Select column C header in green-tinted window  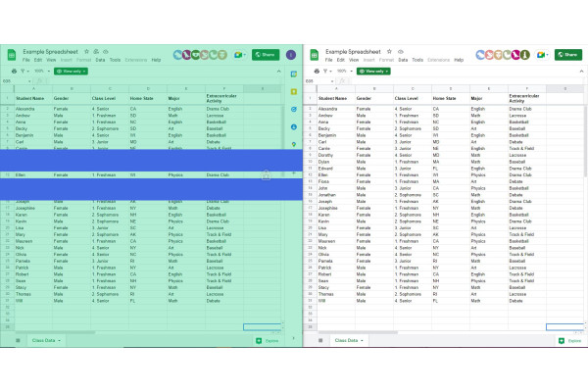click(110, 89)
